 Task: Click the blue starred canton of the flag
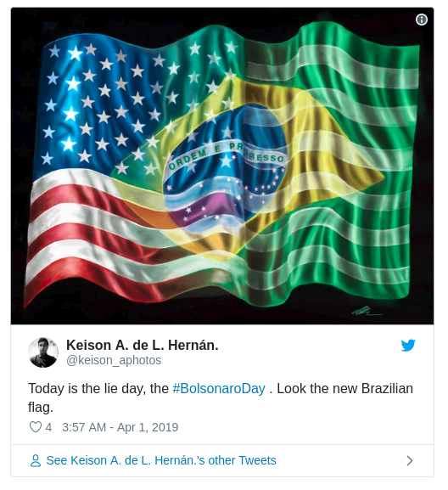coord(103,106)
